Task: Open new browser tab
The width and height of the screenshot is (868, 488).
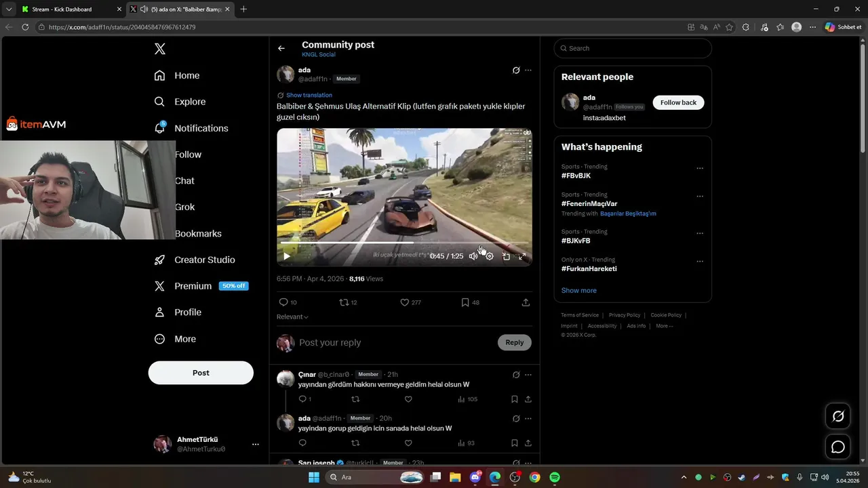Action: (243, 9)
